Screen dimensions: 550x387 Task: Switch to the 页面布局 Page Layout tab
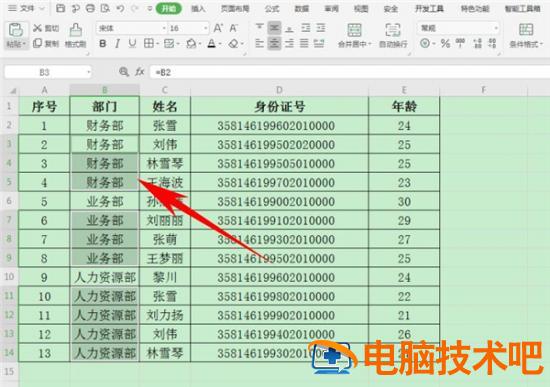click(235, 9)
